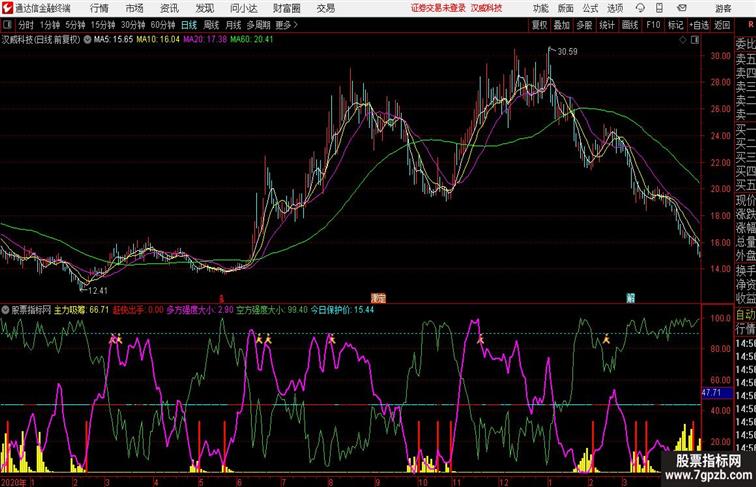Open the 发现 menu
Viewport: 756px width, 487px height.
(205, 8)
